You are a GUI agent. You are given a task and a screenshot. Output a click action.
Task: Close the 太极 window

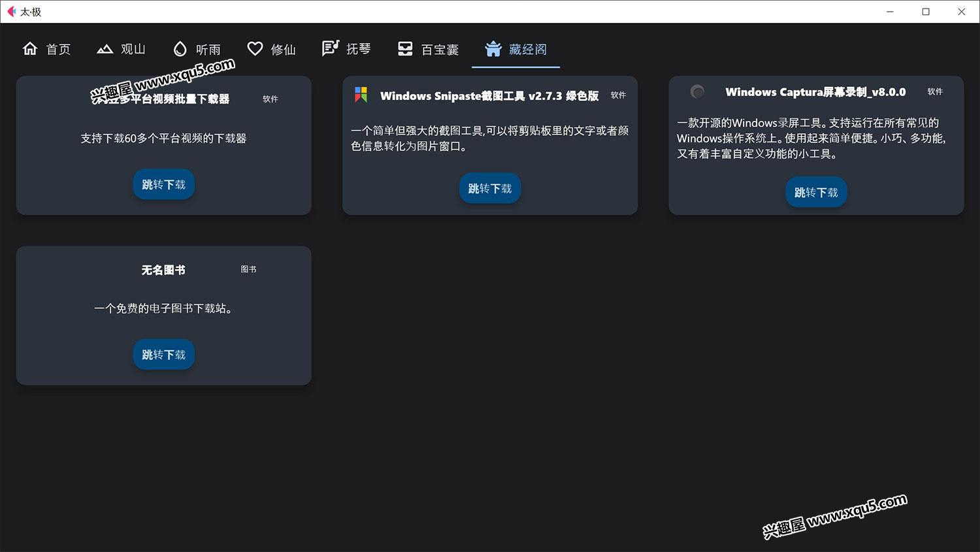(x=962, y=12)
